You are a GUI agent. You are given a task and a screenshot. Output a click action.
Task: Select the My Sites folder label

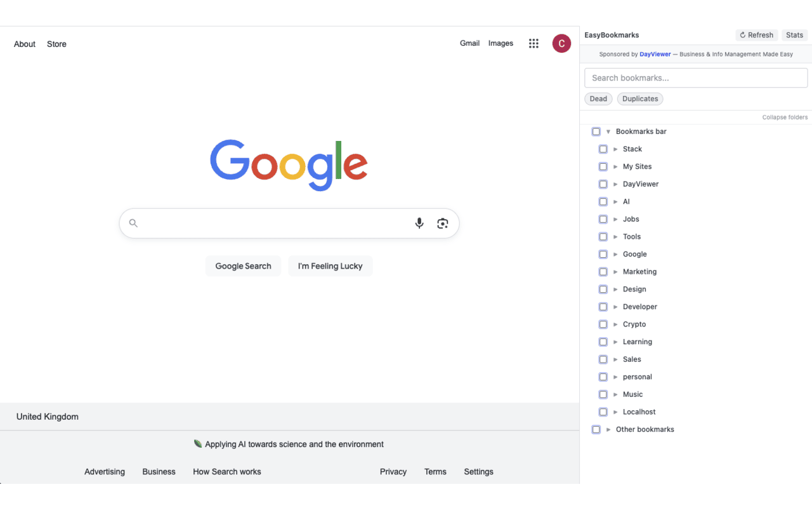point(637,166)
